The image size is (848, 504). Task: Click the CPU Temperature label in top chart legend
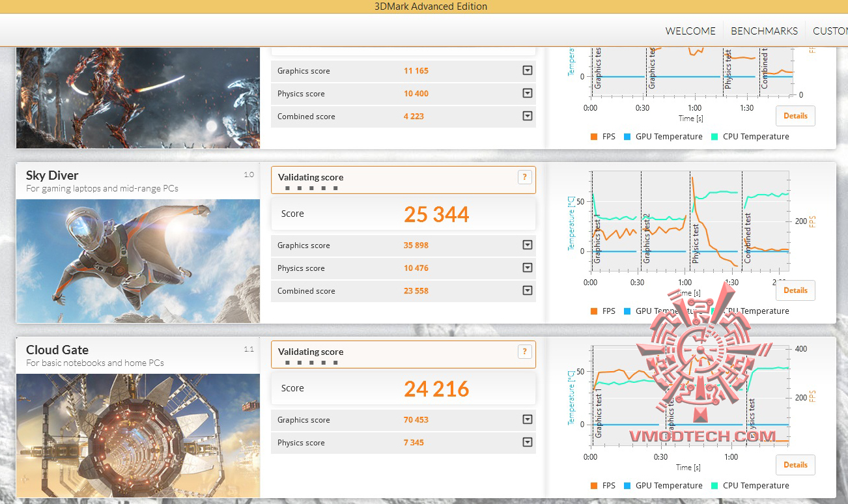coord(756,137)
